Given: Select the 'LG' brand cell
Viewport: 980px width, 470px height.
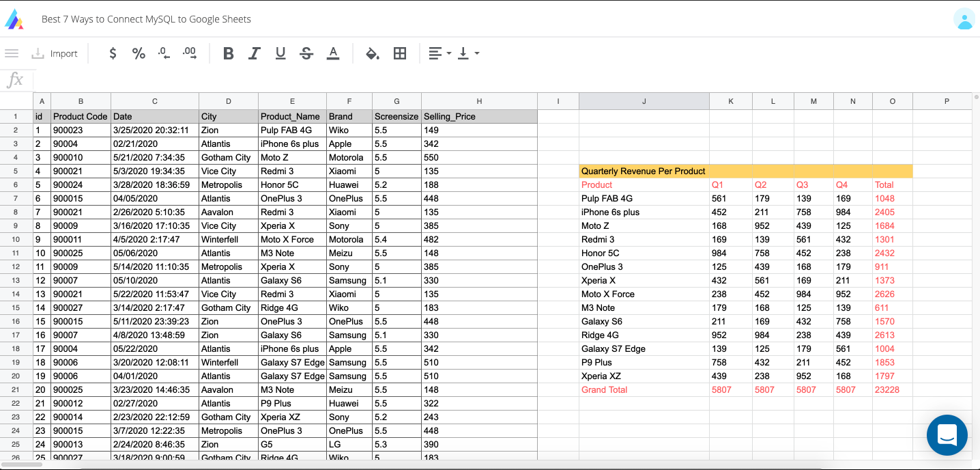Looking at the screenshot, I should (349, 444).
